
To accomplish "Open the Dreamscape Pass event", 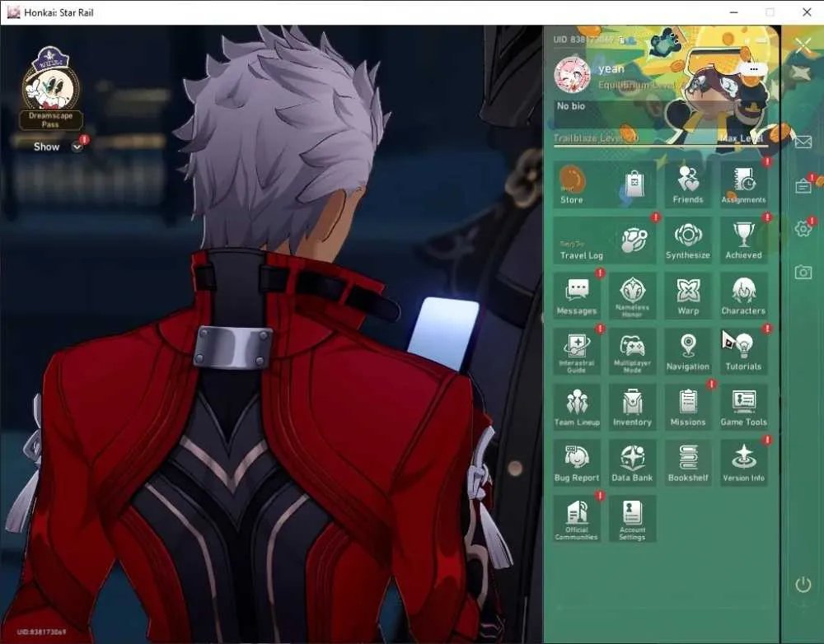I will tap(51, 88).
